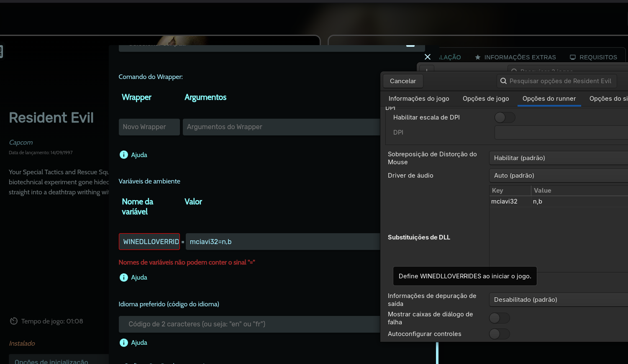Toggle Habilitar escala de DPI switch

[505, 117]
